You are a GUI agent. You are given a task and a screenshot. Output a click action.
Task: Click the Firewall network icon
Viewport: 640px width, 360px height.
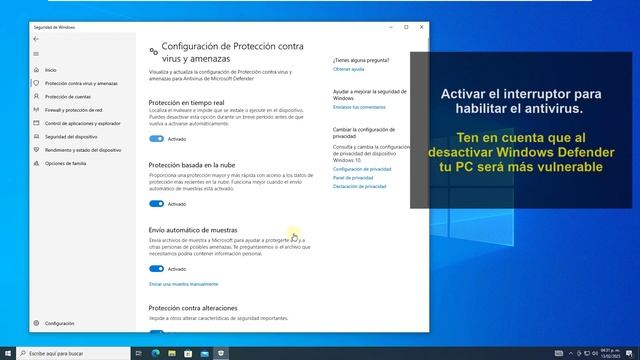click(36, 110)
